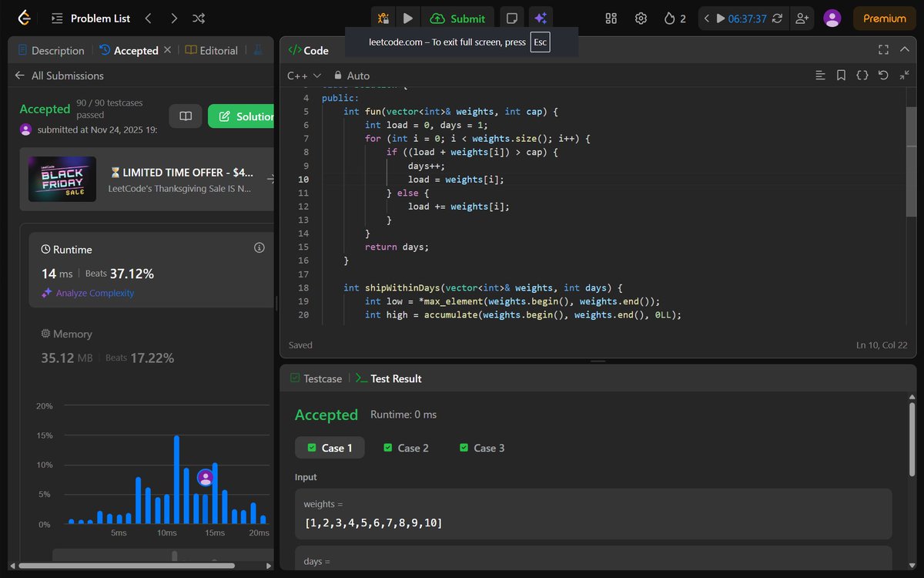Viewport: 924px width, 578px height.
Task: Select the Code panel tab
Action: tap(309, 50)
